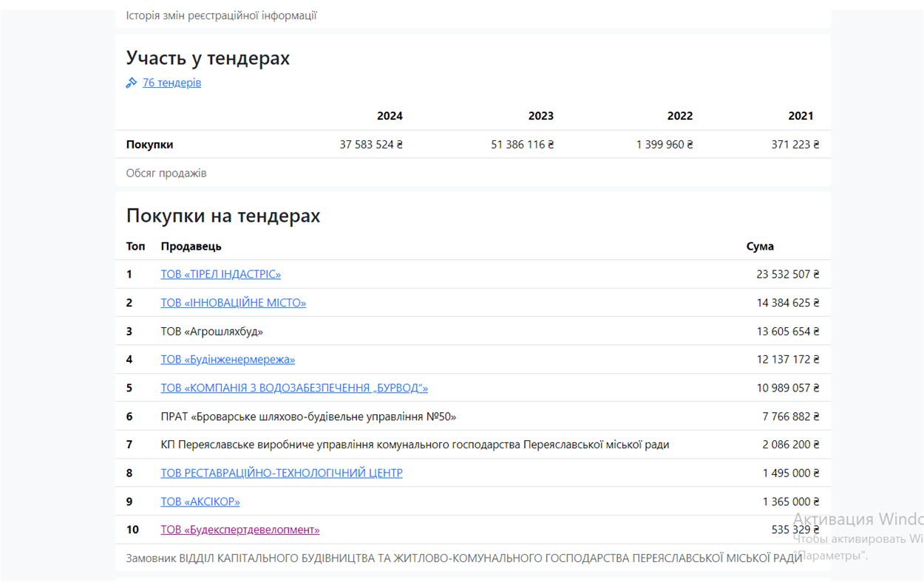Image resolution: width=924 pixels, height=582 pixels.
Task: Open ТОВ «ІННОВАЦІЙНЕ МІСТО» link
Action: point(234,303)
